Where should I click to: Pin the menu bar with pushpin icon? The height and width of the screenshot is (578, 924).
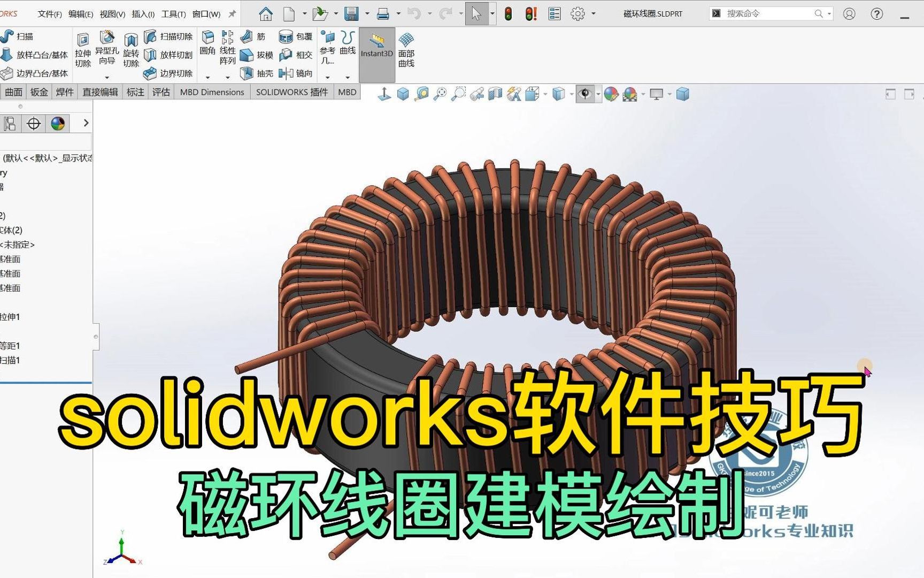(x=232, y=14)
